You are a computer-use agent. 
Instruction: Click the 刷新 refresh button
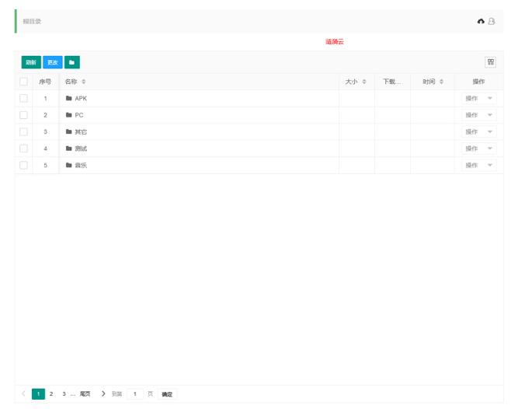31,62
